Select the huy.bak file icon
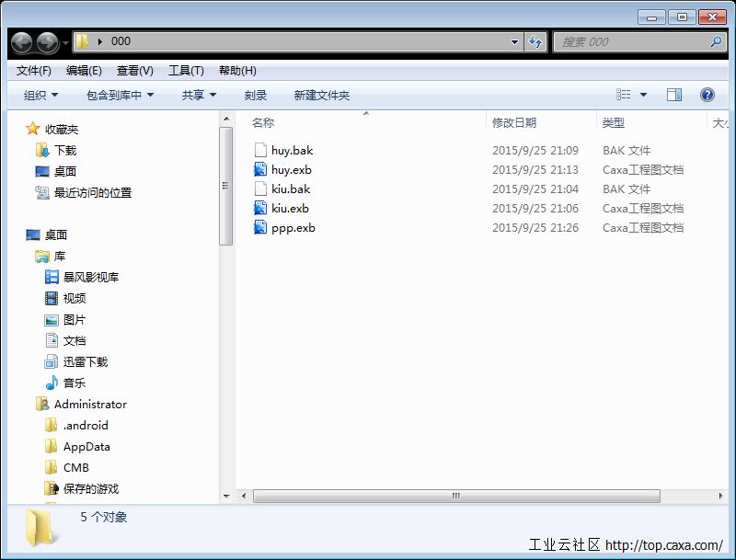 260,150
